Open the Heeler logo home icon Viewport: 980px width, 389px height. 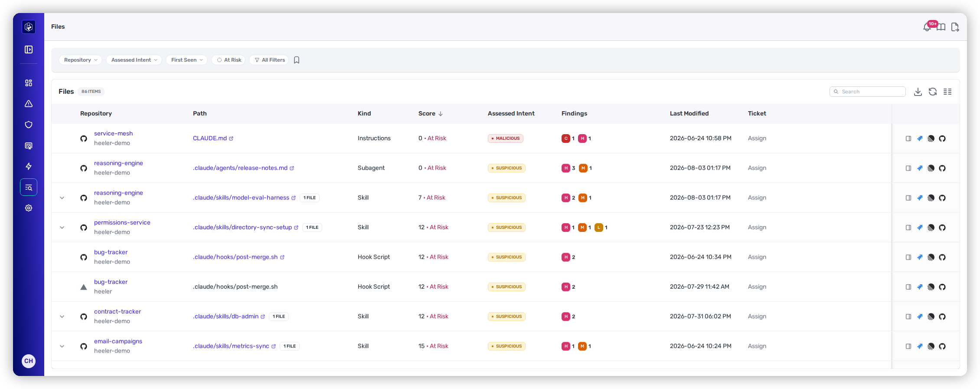29,27
